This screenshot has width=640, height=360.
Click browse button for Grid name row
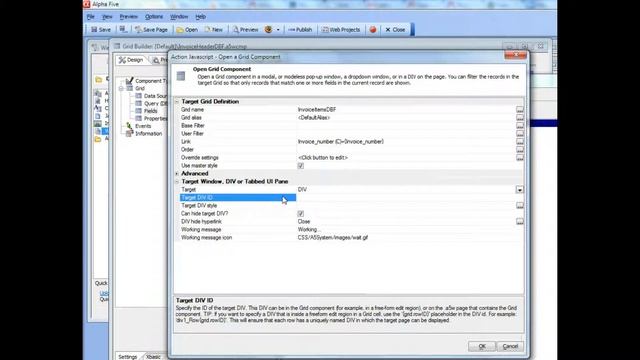[x=520, y=110]
